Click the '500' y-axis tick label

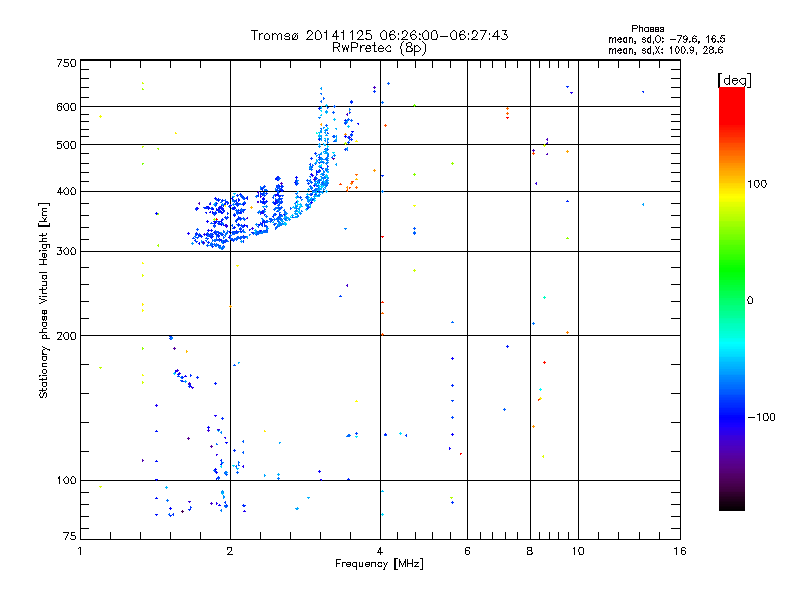[66, 145]
